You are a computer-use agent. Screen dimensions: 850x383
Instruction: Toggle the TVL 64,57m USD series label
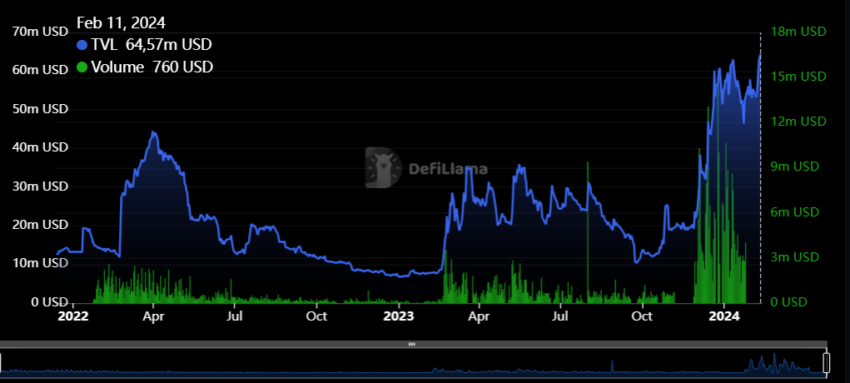151,45
